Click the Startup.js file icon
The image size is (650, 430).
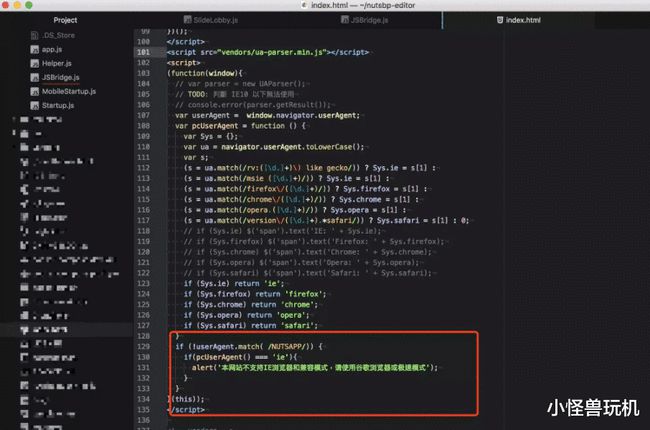point(35,106)
